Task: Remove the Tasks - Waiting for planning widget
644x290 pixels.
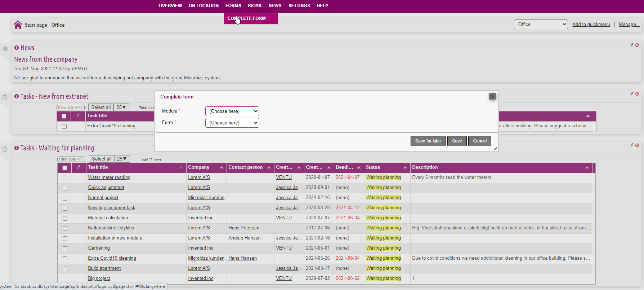Action: (637, 145)
